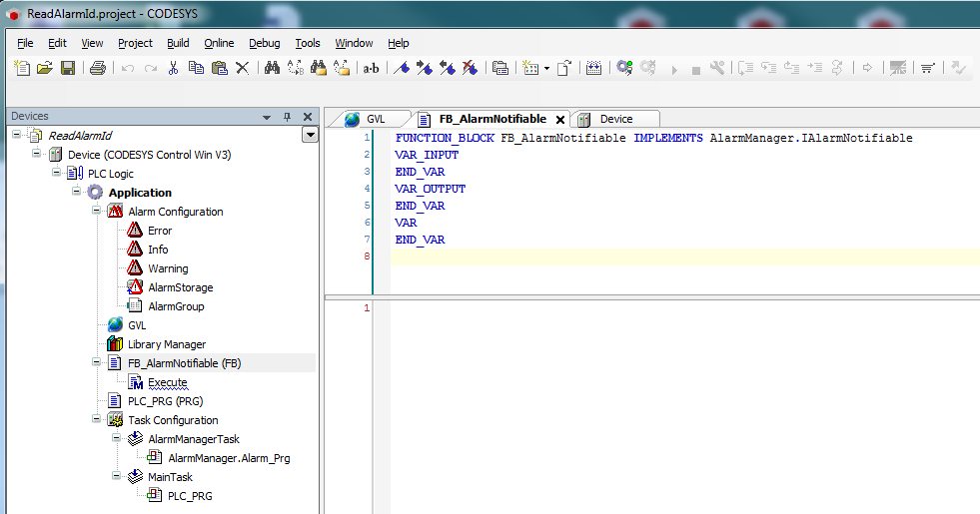This screenshot has height=514, width=980.
Task: Click the Toggle bookmark icon
Action: click(x=401, y=68)
